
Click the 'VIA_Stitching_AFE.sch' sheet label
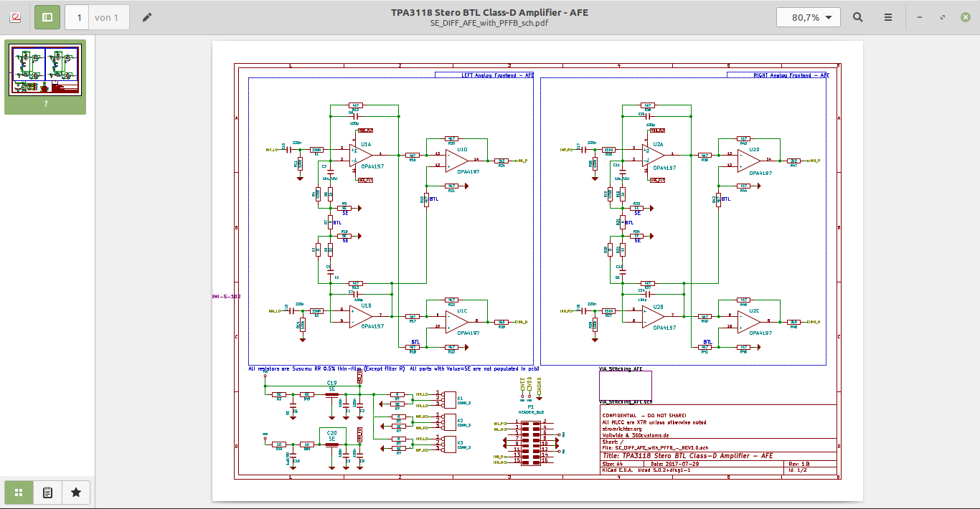(626, 402)
